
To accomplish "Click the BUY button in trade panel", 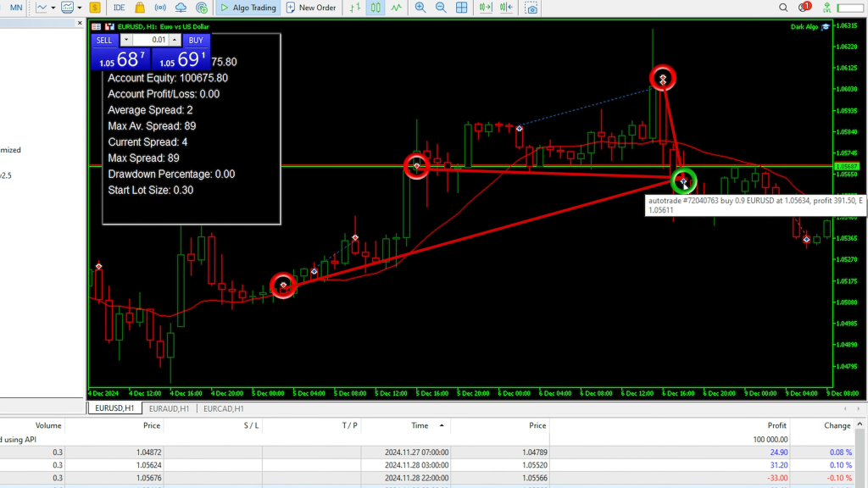I will coord(196,40).
